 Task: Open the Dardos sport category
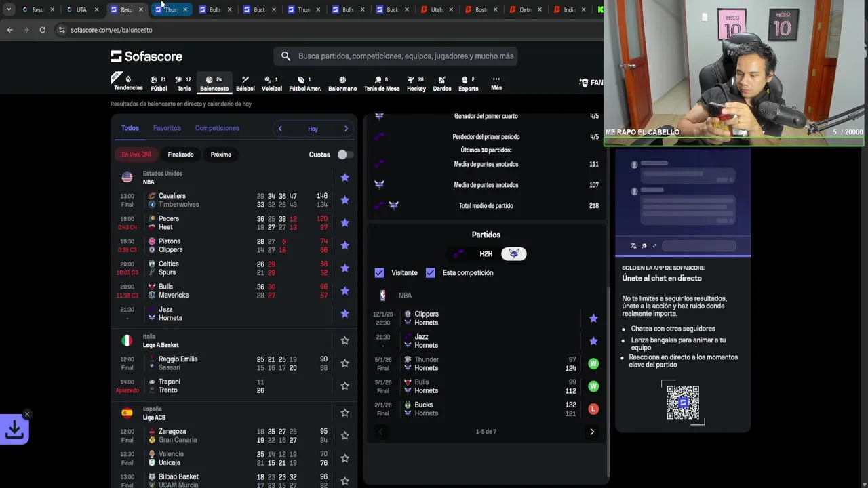click(x=442, y=83)
